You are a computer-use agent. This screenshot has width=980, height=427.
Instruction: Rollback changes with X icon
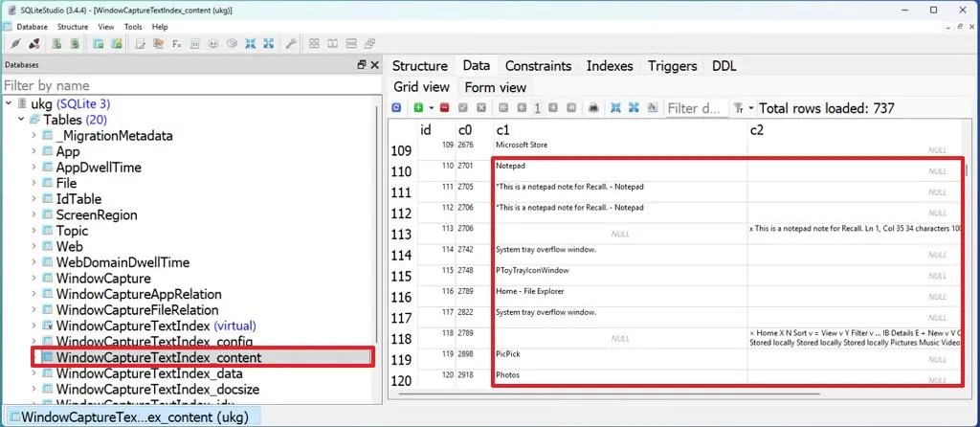click(481, 108)
